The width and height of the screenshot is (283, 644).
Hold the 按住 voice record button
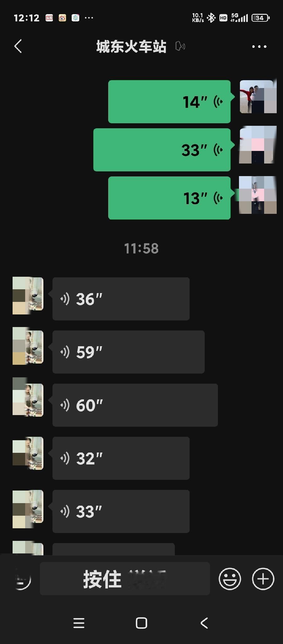tap(125, 579)
